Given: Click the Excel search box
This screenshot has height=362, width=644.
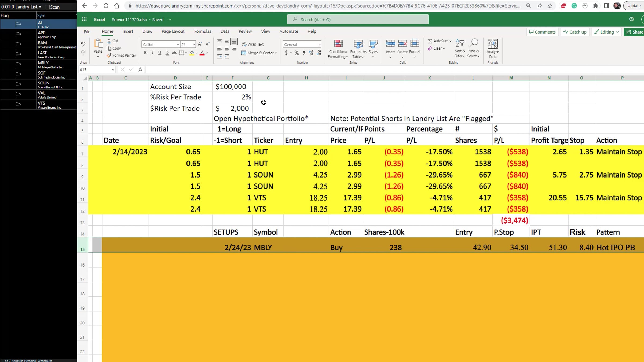Looking at the screenshot, I should 358,19.
